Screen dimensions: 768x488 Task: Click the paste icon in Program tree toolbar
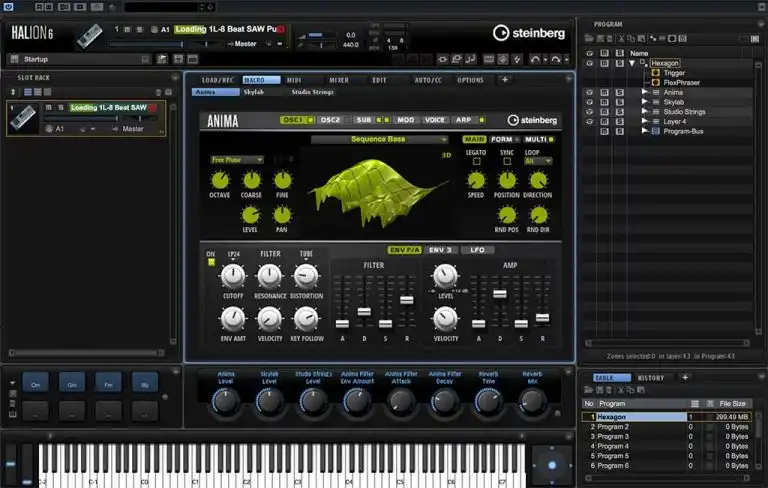pos(641,38)
